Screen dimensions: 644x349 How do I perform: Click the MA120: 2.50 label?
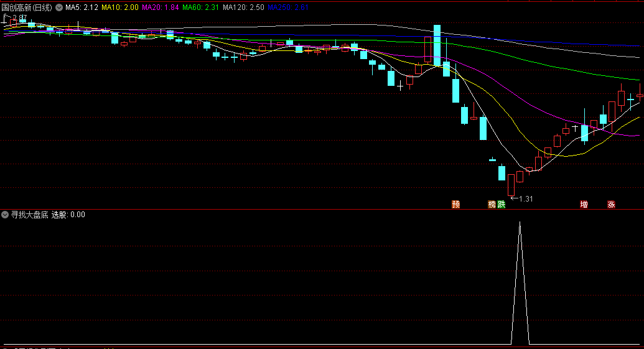tap(243, 7)
